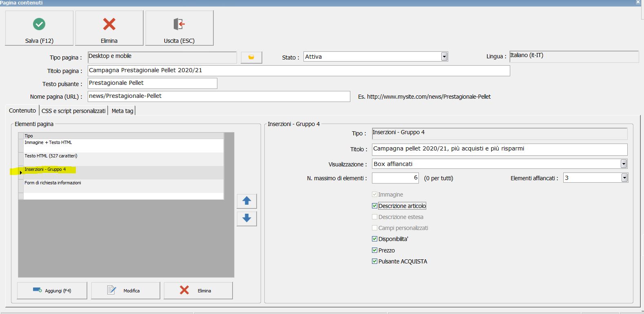644x314 pixels.
Task: Open the Elementi affiancati dropdown
Action: pyautogui.click(x=624, y=178)
